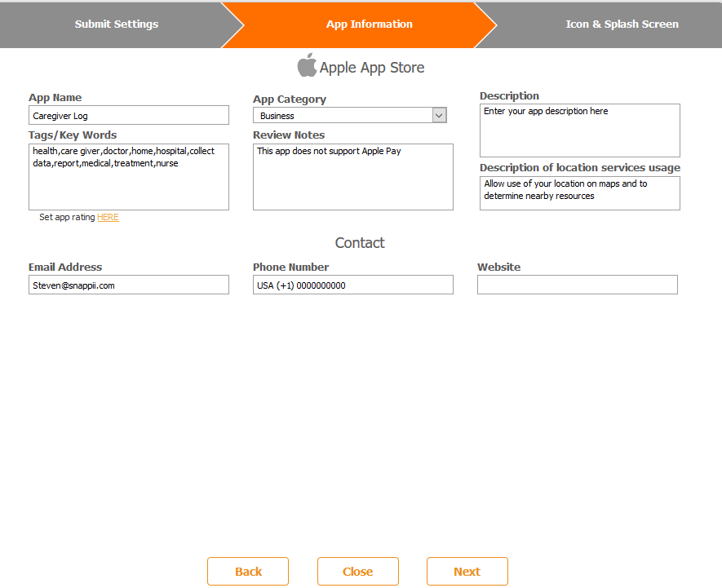Click the App Category Business combo box

pos(349,115)
